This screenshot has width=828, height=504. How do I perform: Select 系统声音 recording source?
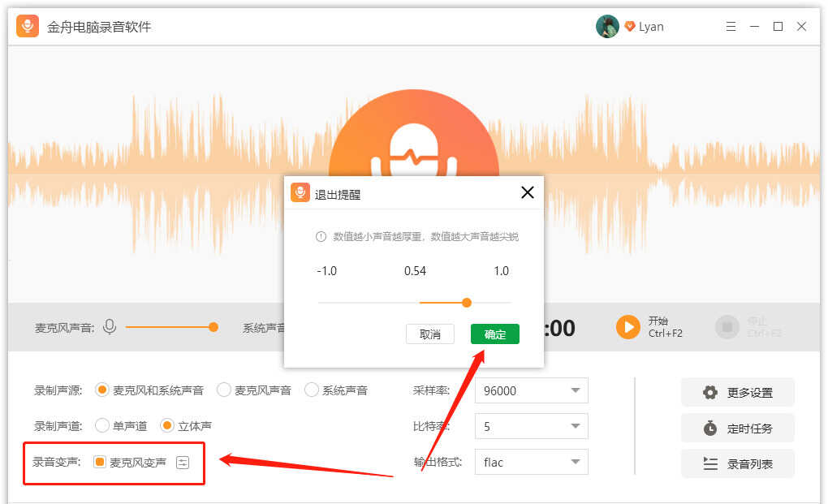312,390
